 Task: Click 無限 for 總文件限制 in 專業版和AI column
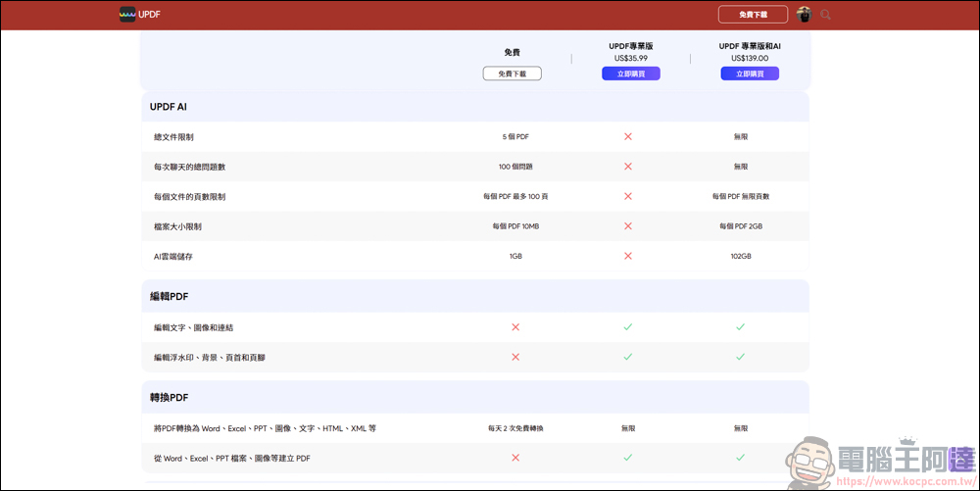[x=741, y=137]
